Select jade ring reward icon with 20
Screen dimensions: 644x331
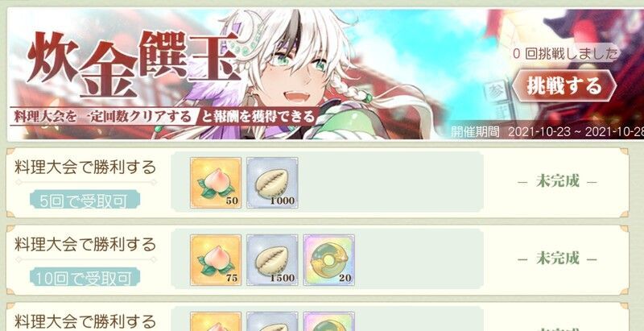coord(329,260)
